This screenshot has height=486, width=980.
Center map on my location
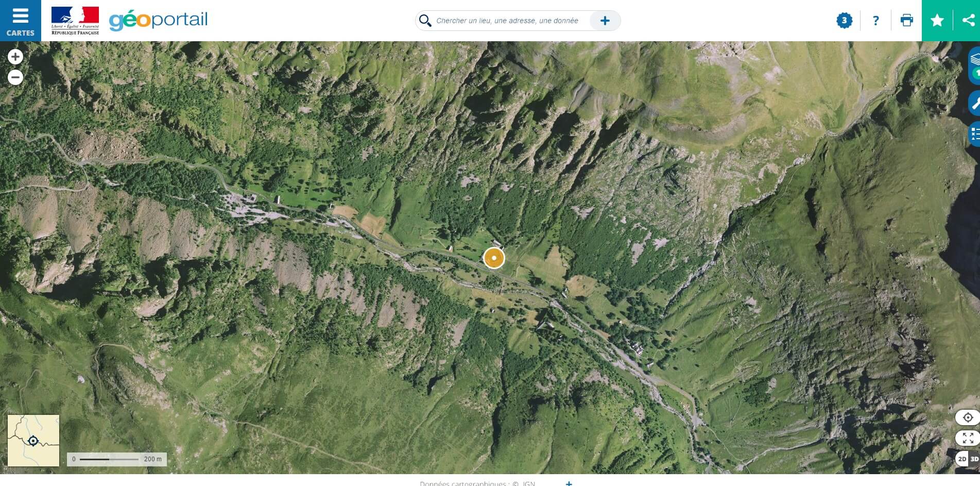pyautogui.click(x=968, y=417)
